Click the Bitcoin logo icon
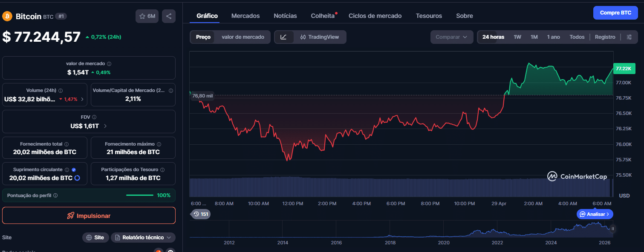This screenshot has height=252, width=644. coord(7,16)
